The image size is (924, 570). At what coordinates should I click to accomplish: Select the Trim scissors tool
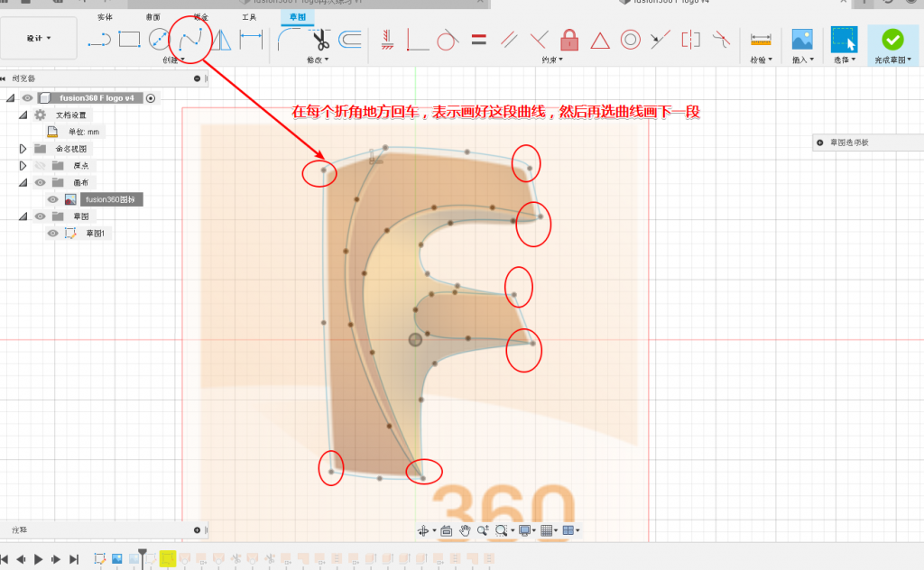click(x=320, y=40)
